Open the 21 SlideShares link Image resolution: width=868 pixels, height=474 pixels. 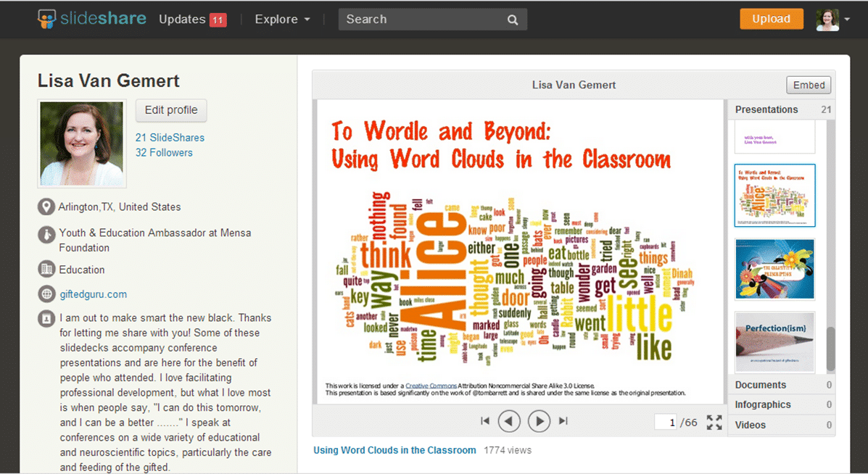pos(170,138)
